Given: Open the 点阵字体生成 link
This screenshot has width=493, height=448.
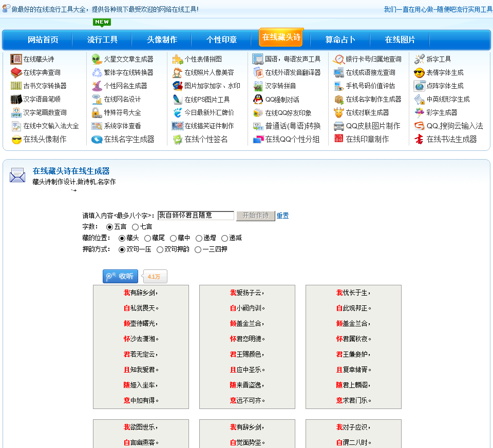Looking at the screenshot, I should [x=445, y=86].
